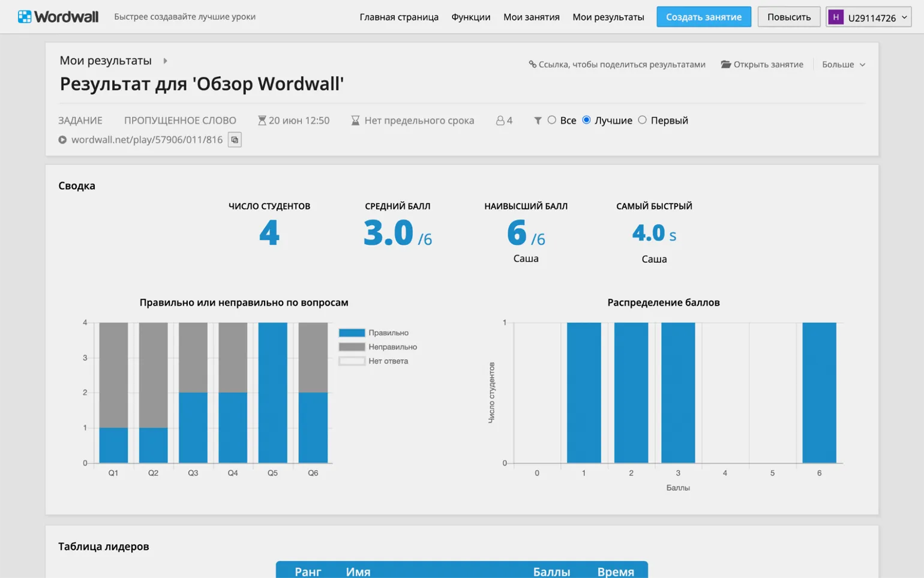This screenshot has height=578, width=924.
Task: Open 'Функции' in the top menu
Action: pos(470,17)
